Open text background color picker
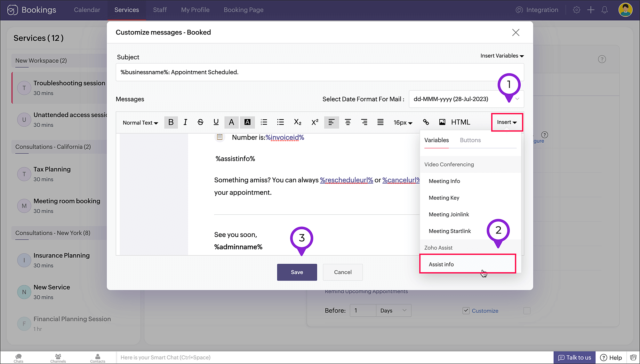Screen dimensions: 640x364 (x=247, y=122)
